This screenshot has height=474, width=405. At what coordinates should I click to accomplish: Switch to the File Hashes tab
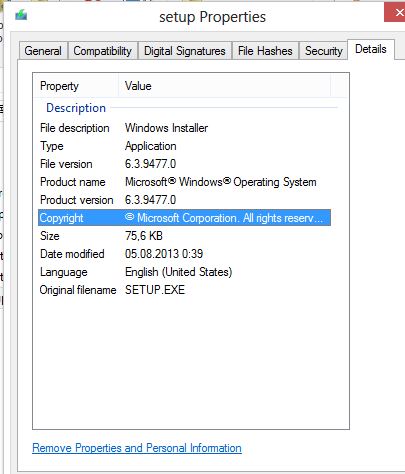[265, 51]
